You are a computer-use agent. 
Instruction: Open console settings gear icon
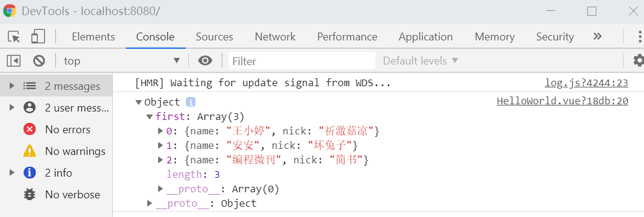coord(638,61)
